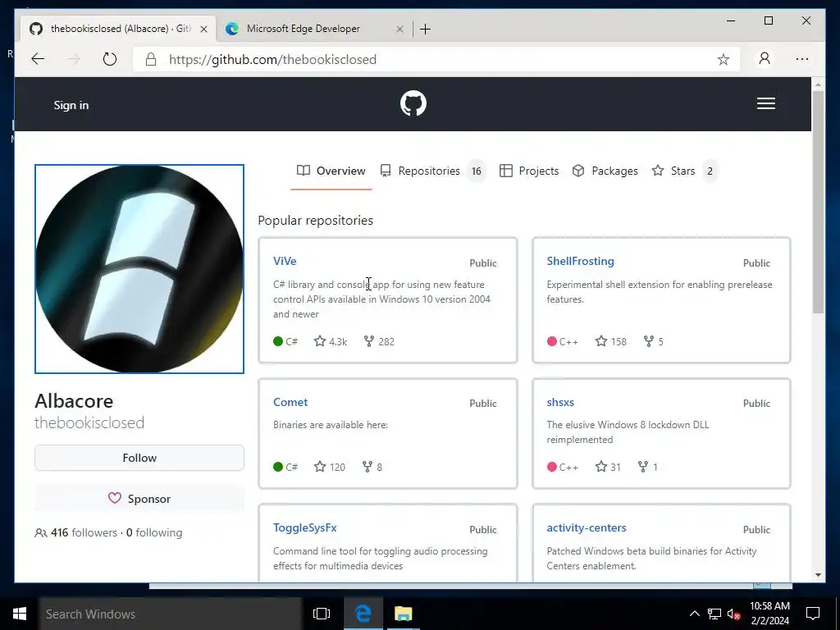Image resolution: width=840 pixels, height=630 pixels.
Task: Go back with the browser back arrow
Action: [x=38, y=59]
